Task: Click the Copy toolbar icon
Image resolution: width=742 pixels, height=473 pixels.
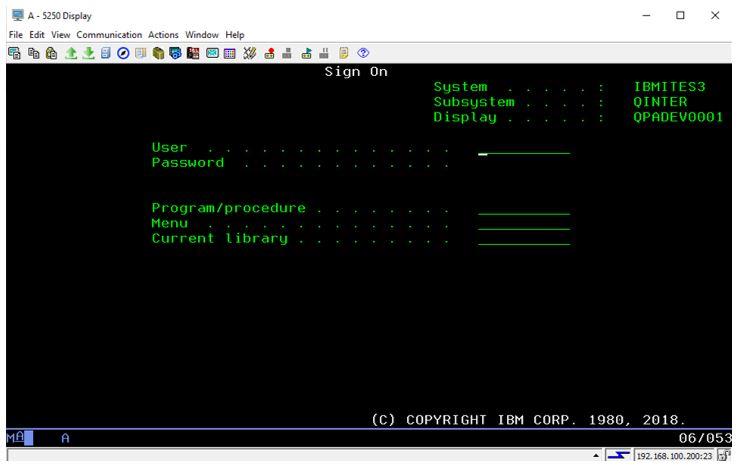Action: (33, 53)
